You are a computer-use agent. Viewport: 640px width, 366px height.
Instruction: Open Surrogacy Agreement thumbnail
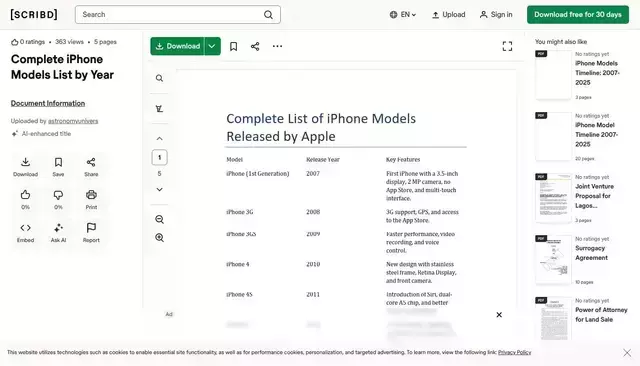(553, 260)
